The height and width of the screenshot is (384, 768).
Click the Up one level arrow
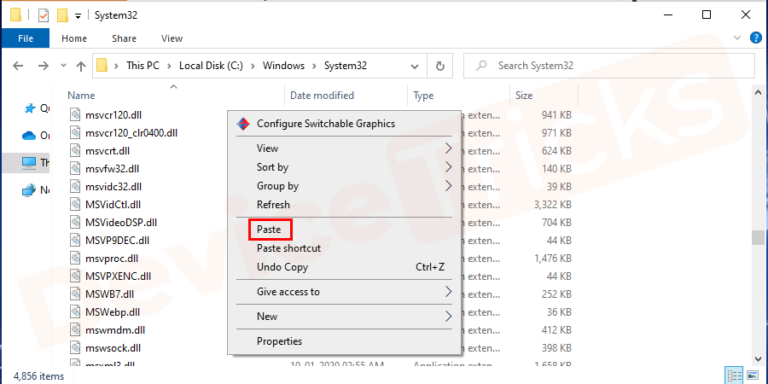tap(81, 66)
